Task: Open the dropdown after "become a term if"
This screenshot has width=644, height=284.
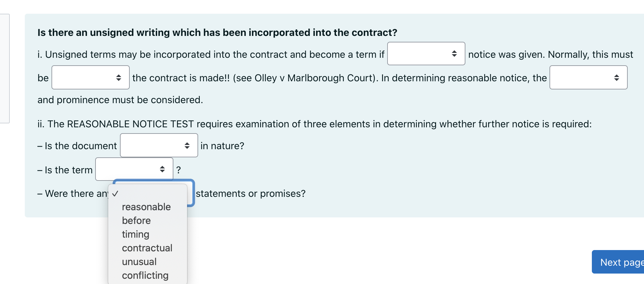Action: 426,54
